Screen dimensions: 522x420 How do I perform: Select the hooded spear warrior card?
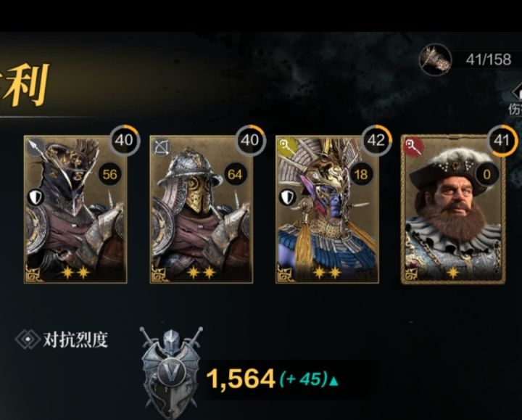point(75,209)
